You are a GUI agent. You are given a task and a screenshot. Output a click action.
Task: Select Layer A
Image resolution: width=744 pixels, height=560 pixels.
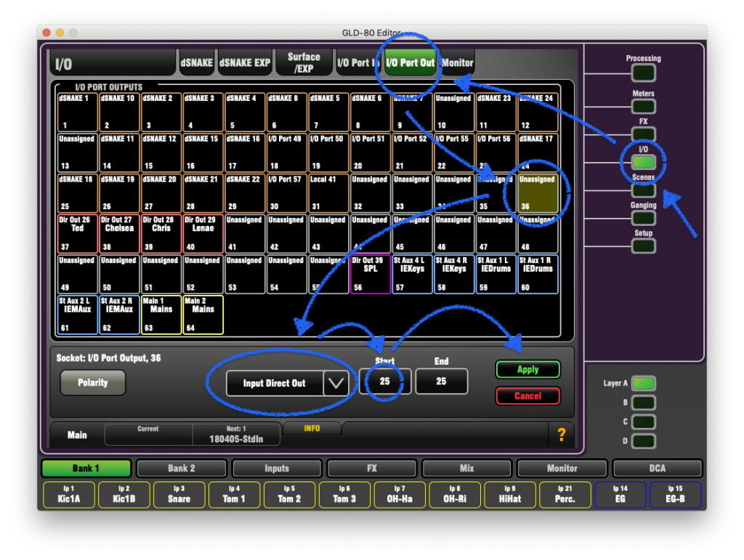click(644, 383)
